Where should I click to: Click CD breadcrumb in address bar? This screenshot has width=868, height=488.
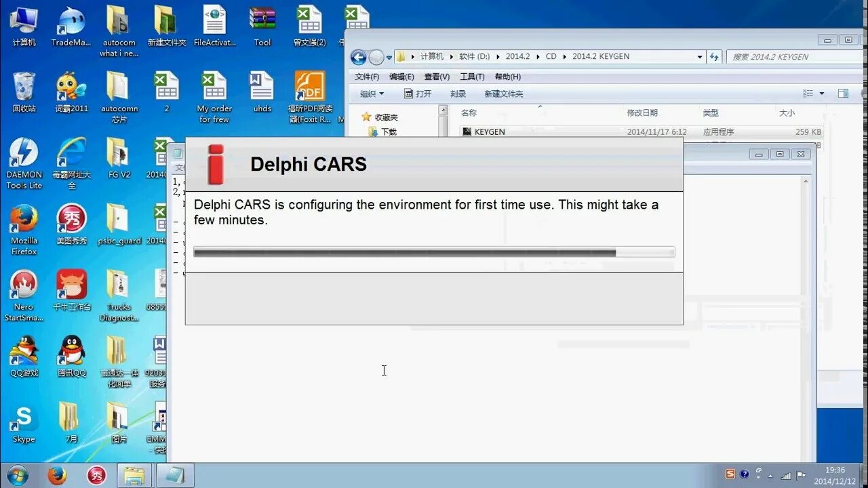coord(551,56)
